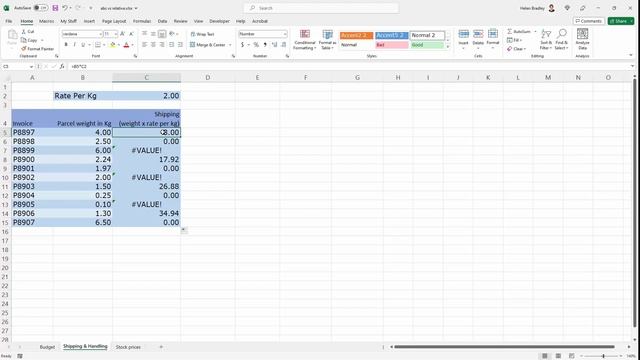640x360 pixels.
Task: Switch to the Formulas ribbon tab
Action: [x=142, y=21]
